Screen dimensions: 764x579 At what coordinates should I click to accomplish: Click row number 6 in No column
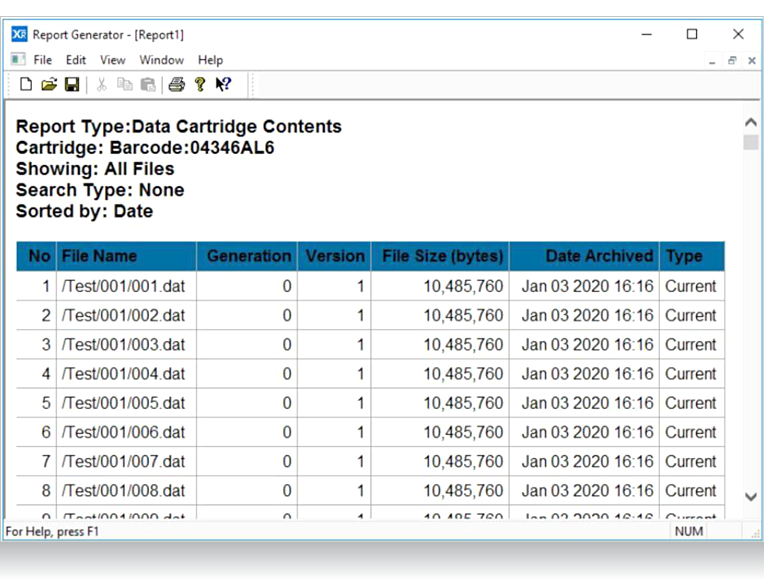(x=46, y=432)
